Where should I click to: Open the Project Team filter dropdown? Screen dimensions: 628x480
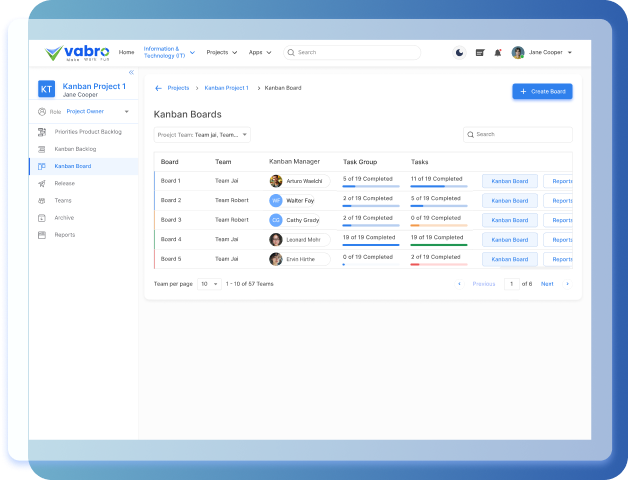pyautogui.click(x=202, y=134)
